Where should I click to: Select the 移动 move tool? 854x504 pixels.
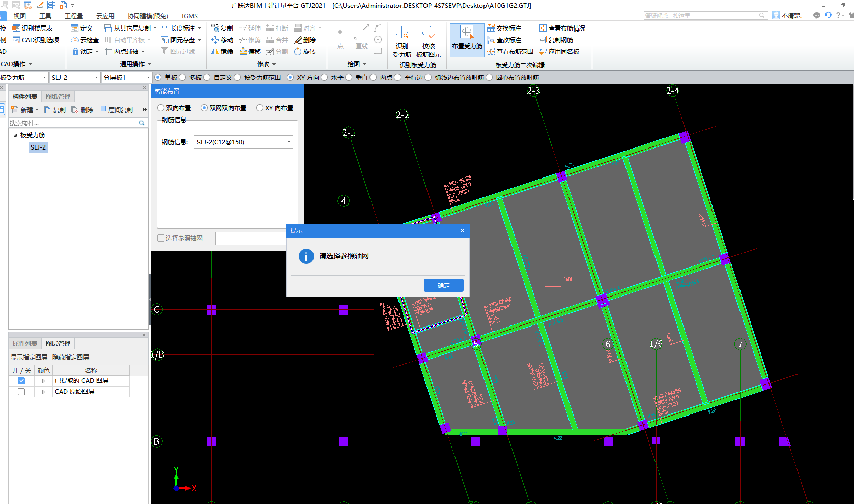(x=222, y=40)
